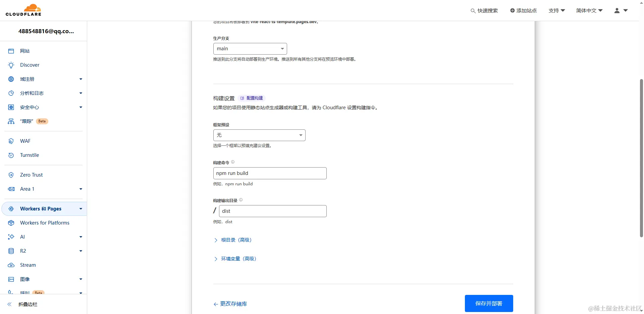Screen dimensions: 644x314
Task: Expand 环境变量（高级）section
Action: coord(235,259)
